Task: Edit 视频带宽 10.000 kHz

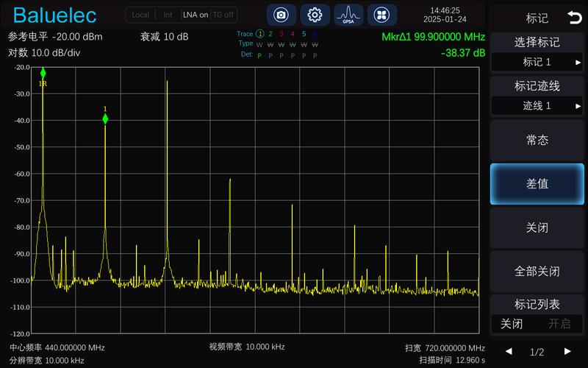Action: point(247,347)
